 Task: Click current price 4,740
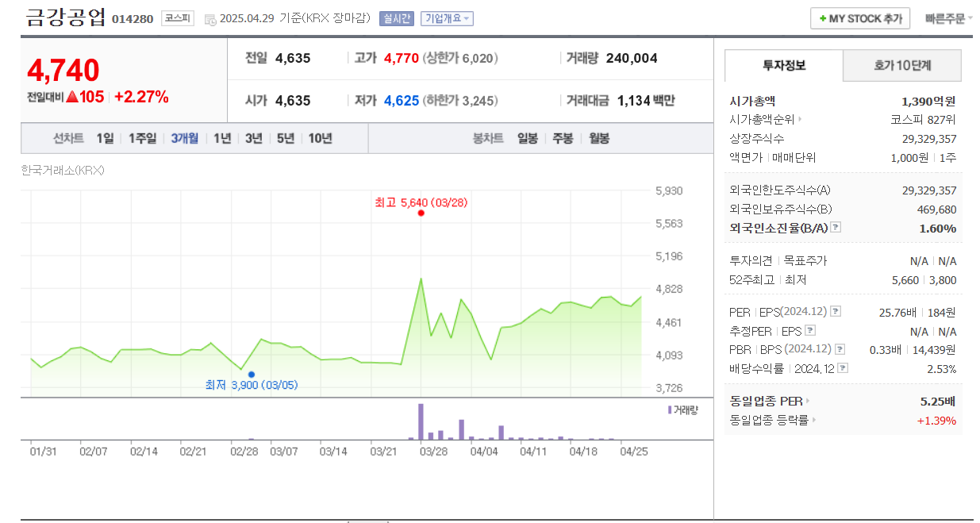tap(63, 71)
